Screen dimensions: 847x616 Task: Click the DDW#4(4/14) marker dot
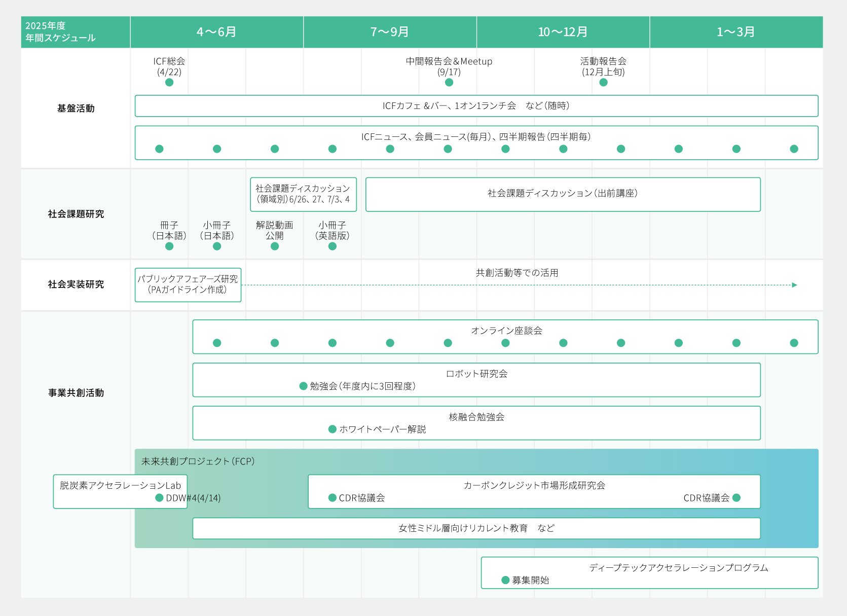click(x=159, y=498)
